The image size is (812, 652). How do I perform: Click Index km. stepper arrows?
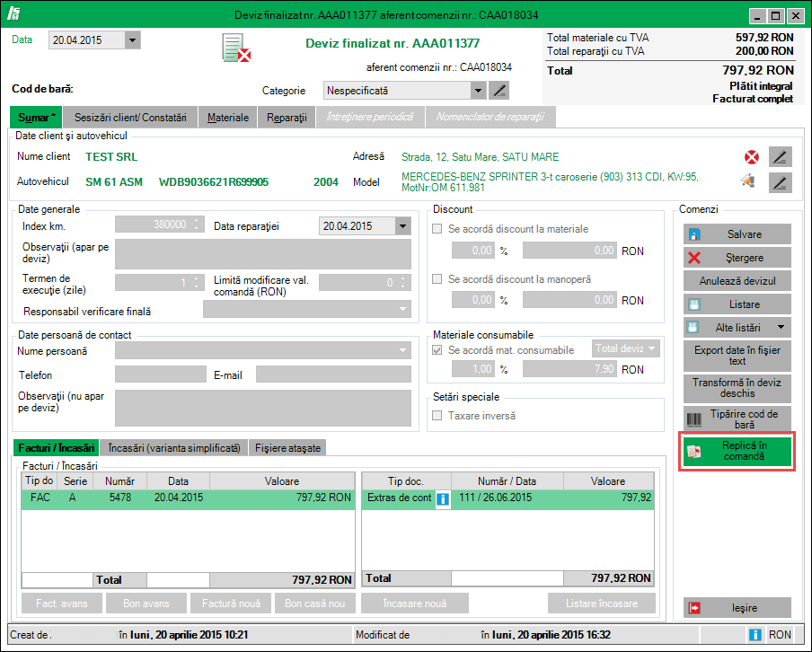coord(197,225)
